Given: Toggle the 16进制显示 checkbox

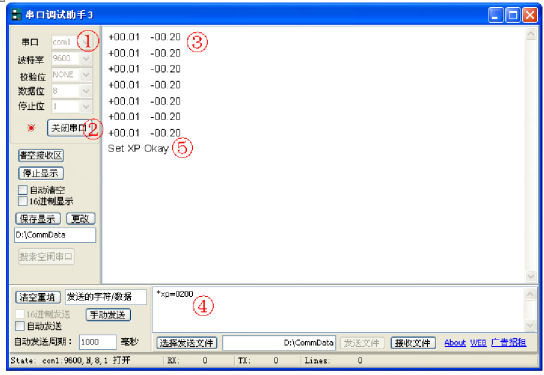Looking at the screenshot, I should (23, 201).
